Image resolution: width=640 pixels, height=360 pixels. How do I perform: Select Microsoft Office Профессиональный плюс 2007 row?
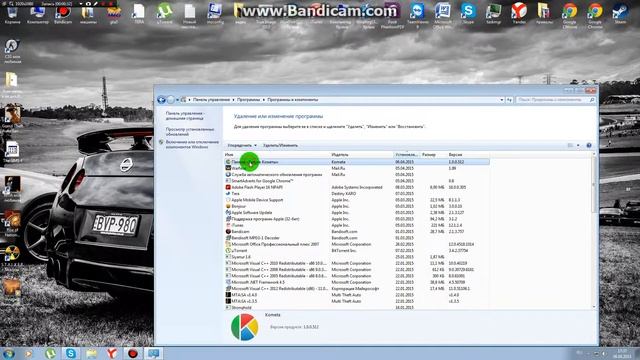[357, 244]
